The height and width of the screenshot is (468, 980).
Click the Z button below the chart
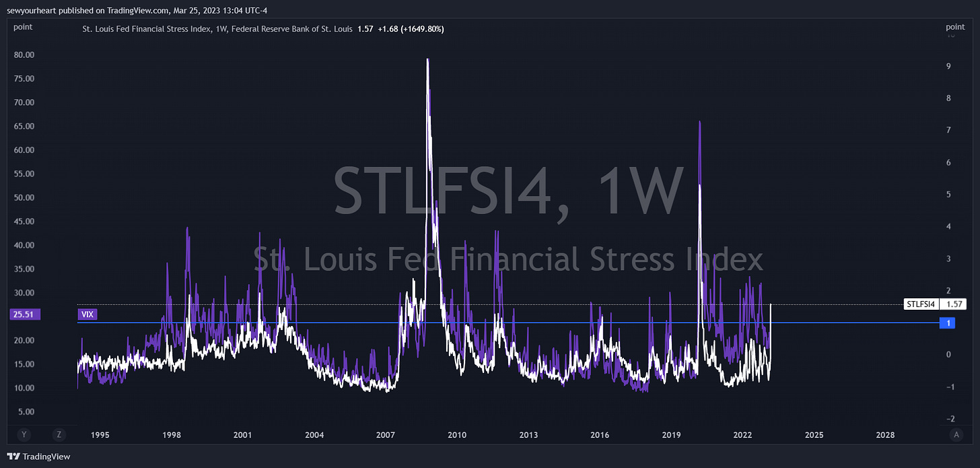tap(59, 435)
